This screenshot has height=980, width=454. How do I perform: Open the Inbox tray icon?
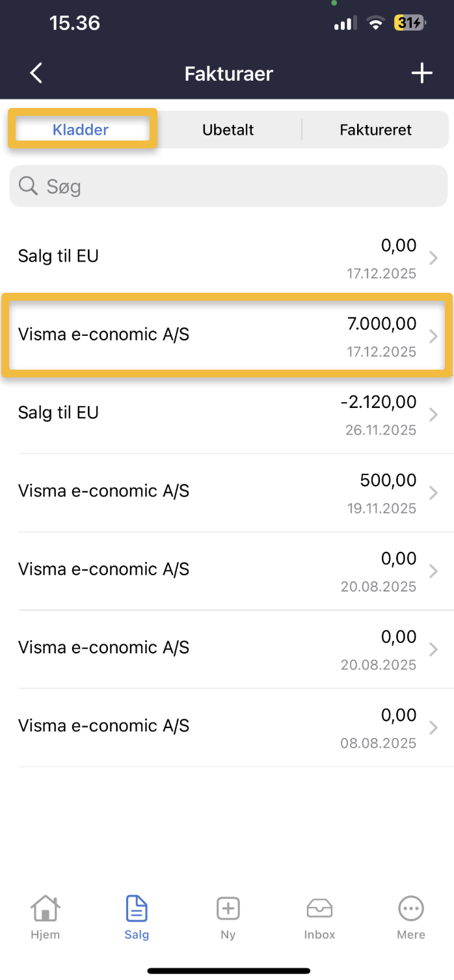tap(319, 908)
